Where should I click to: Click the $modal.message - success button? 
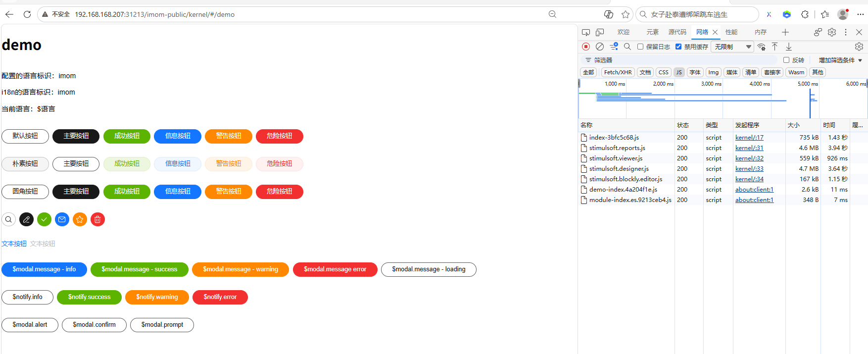pyautogui.click(x=140, y=269)
